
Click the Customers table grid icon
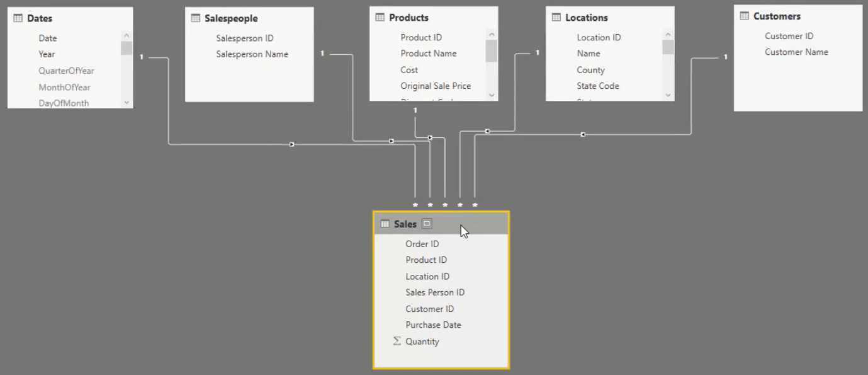click(x=744, y=16)
